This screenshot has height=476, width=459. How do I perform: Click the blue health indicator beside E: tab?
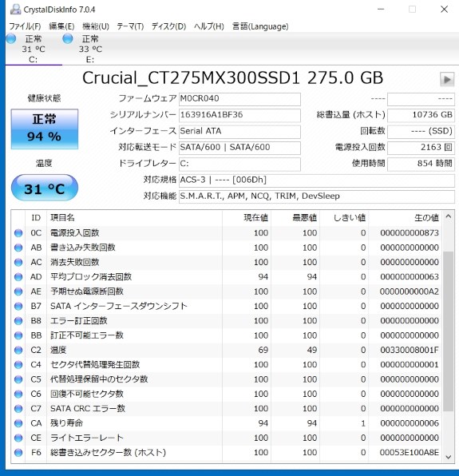pos(68,38)
